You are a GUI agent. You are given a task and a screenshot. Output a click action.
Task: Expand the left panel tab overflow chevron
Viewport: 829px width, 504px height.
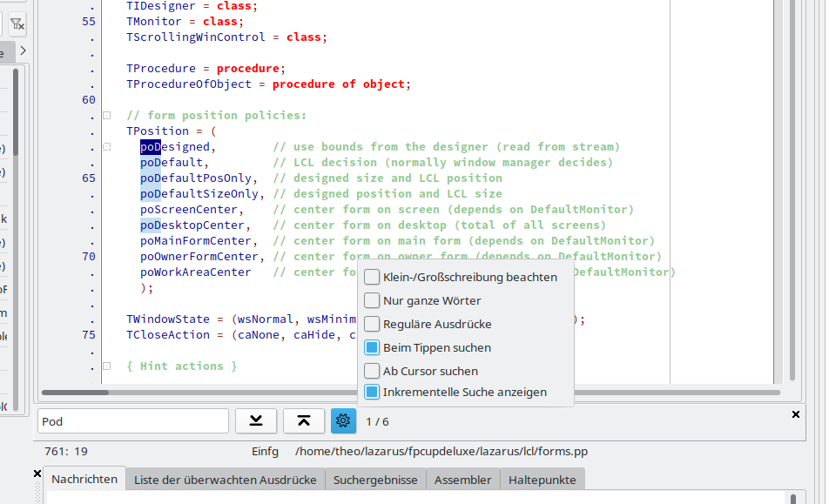pos(23,50)
